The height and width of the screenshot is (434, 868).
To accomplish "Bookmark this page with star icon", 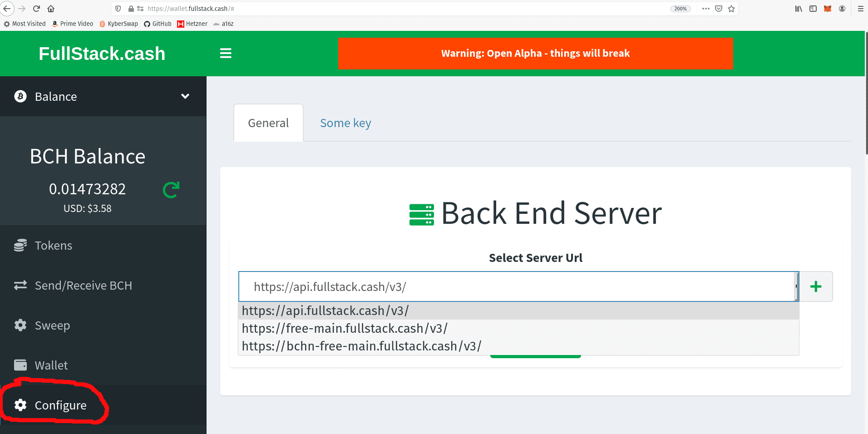I will coord(731,9).
